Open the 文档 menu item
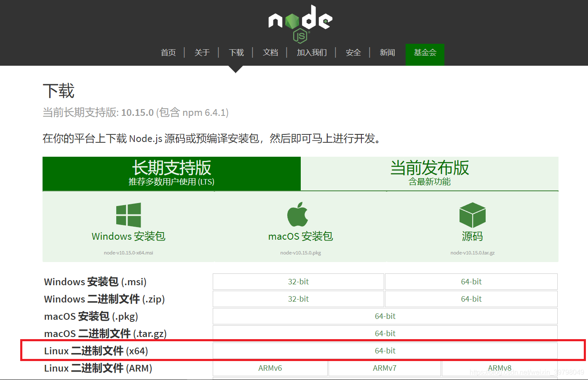Image resolution: width=588 pixels, height=380 pixels. coord(270,53)
